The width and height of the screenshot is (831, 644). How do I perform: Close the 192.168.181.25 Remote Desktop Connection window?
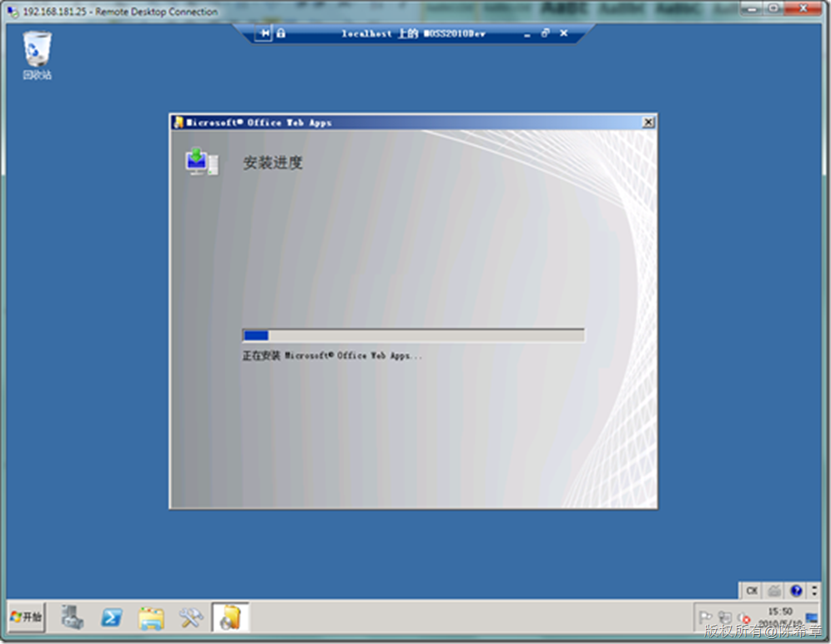coord(803,8)
